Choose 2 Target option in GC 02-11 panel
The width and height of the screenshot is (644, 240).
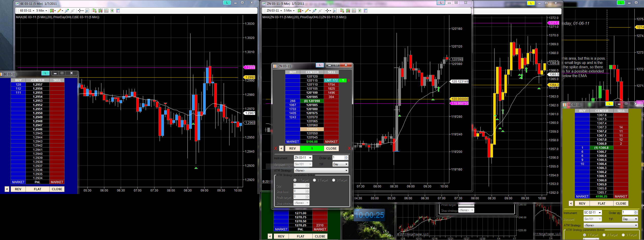[604, 235]
